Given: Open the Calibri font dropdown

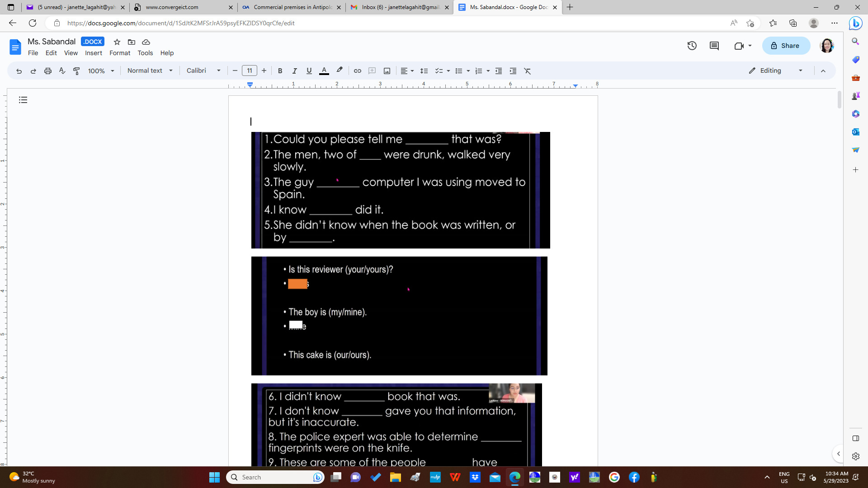Looking at the screenshot, I should (x=203, y=70).
